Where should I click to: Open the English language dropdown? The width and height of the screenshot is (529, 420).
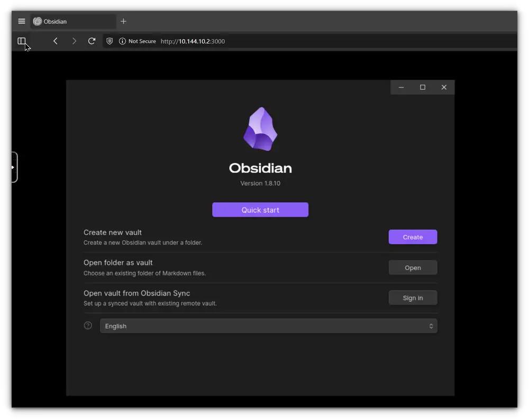269,326
